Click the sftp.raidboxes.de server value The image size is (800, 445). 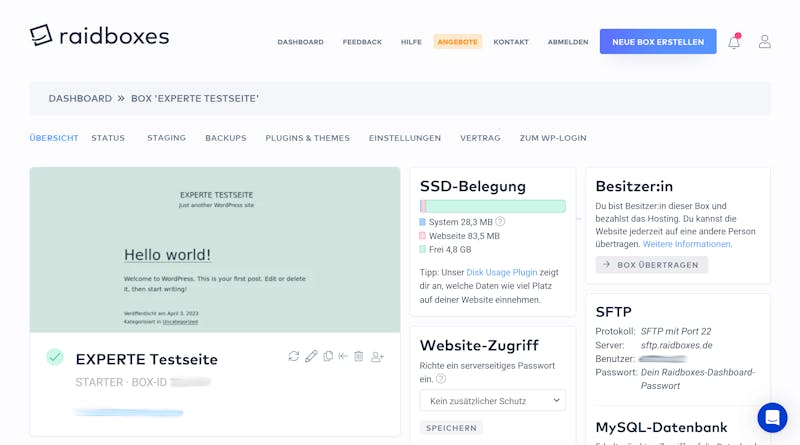pyautogui.click(x=677, y=345)
